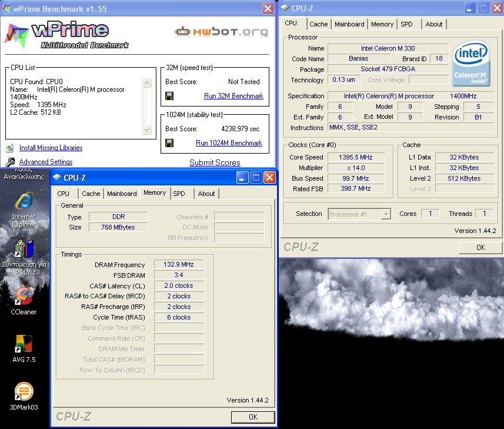Minimize the CPU-Z Memory window
Screen dimensions: 504x429
(x=242, y=178)
